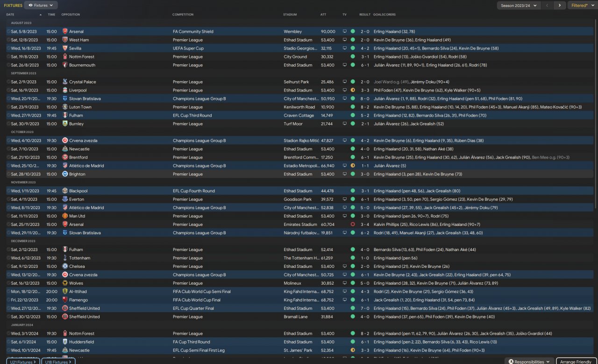Click the Luton Town club crest

tap(65, 107)
